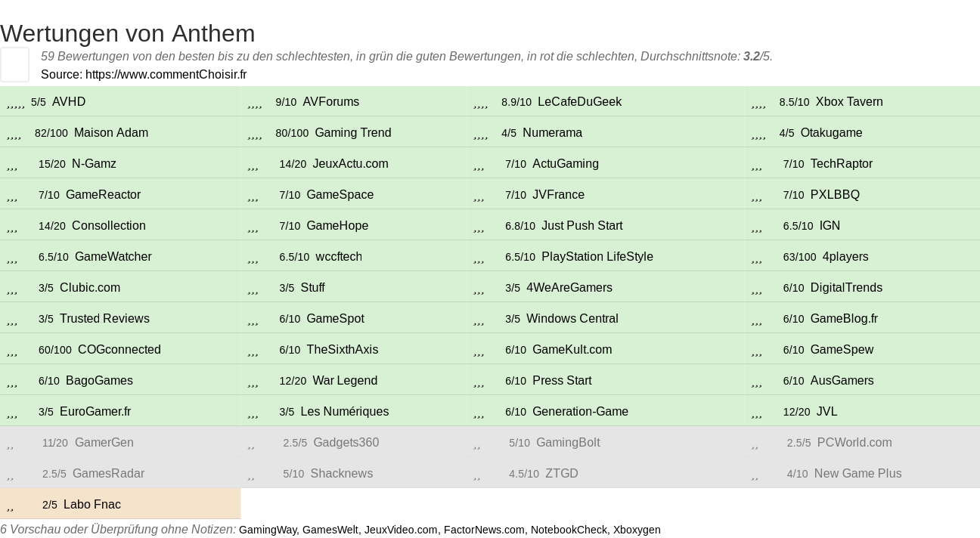Open JeuxVideo.com preview link
This screenshot has width=980, height=538.
click(401, 530)
